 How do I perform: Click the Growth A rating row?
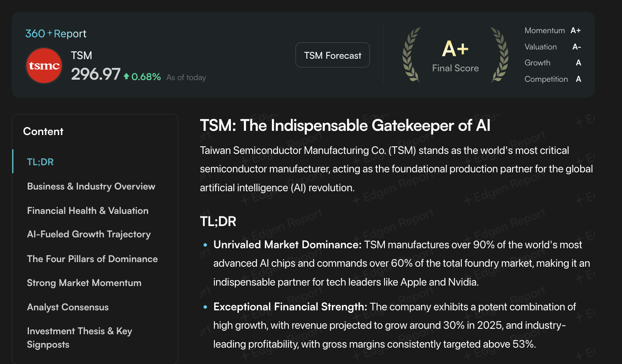552,63
